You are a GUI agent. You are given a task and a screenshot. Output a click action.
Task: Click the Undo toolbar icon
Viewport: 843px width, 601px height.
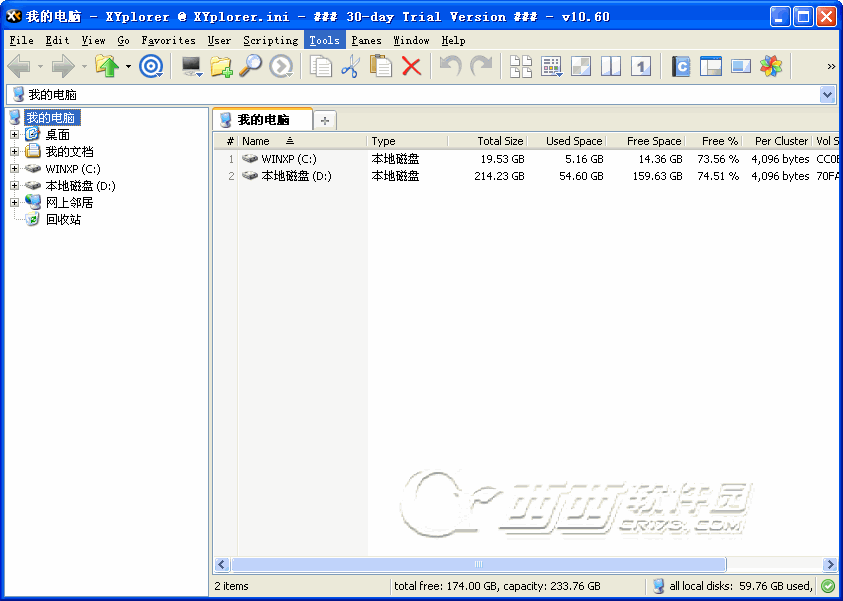pos(451,67)
